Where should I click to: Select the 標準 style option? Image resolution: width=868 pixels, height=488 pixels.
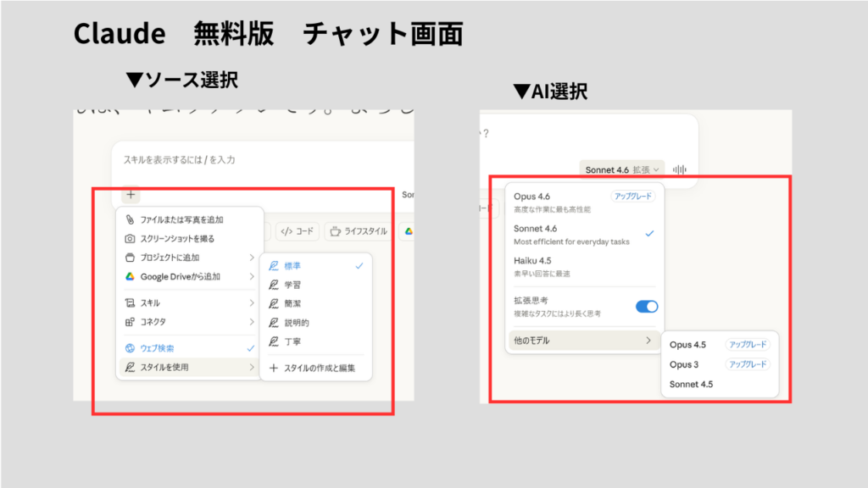point(292,265)
